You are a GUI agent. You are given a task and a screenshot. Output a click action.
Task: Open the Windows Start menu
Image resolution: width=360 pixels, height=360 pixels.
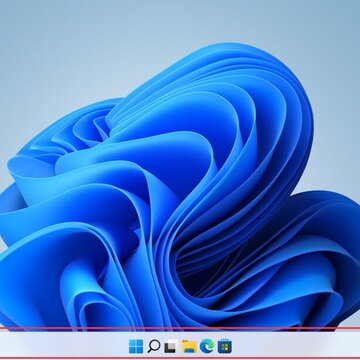tap(136, 347)
